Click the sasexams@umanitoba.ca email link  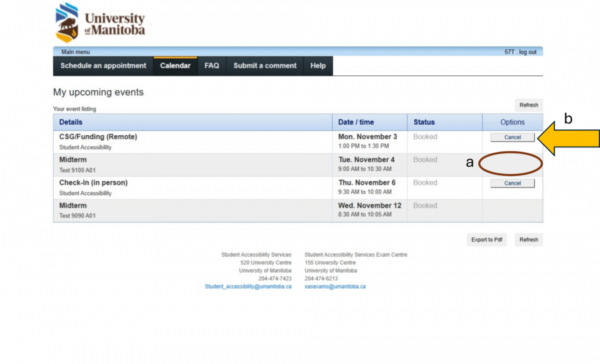pos(335,287)
